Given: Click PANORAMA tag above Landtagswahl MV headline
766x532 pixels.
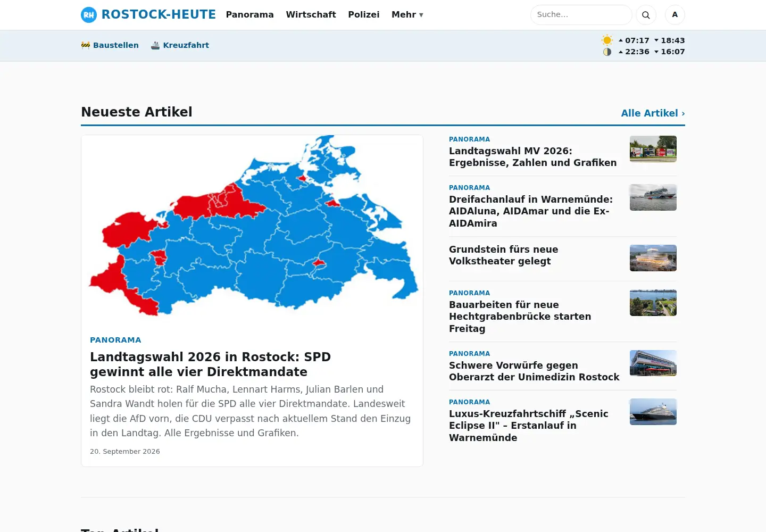Looking at the screenshot, I should [x=469, y=139].
